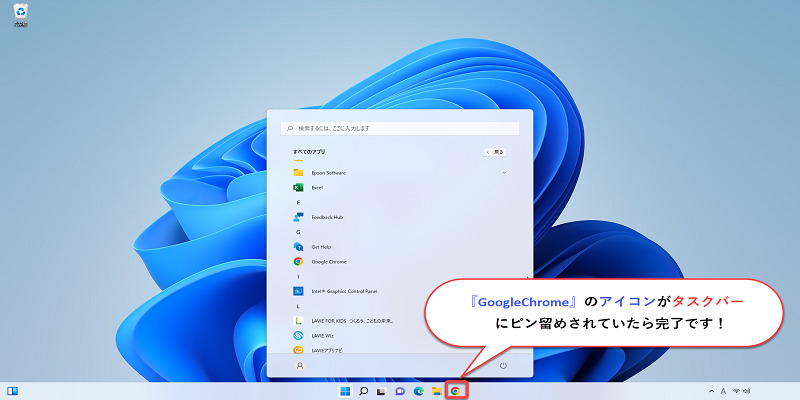Screen dimensions: 800x400
Task: Select the letter G index header
Action: [x=298, y=232]
